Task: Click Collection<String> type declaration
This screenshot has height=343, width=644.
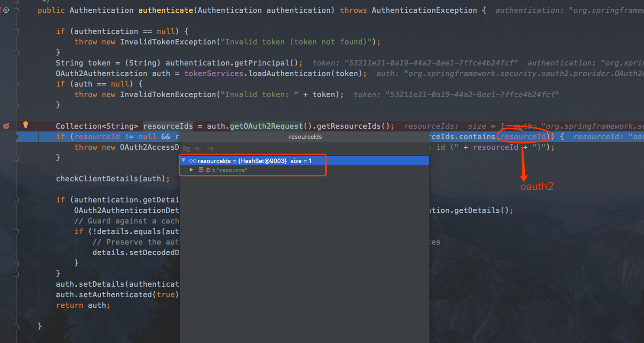Action: (x=97, y=126)
